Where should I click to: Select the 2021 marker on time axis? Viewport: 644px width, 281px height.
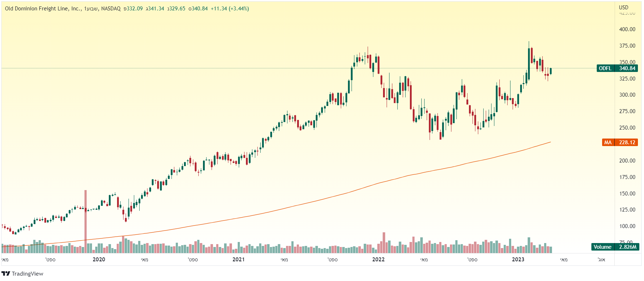[x=238, y=260]
